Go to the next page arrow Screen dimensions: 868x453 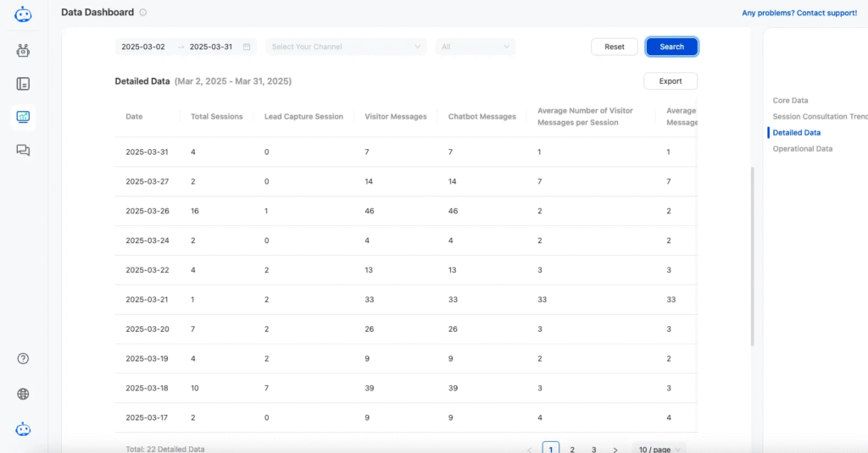click(x=615, y=450)
